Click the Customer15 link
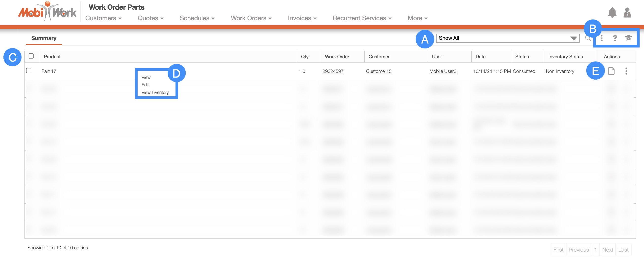 pos(378,71)
